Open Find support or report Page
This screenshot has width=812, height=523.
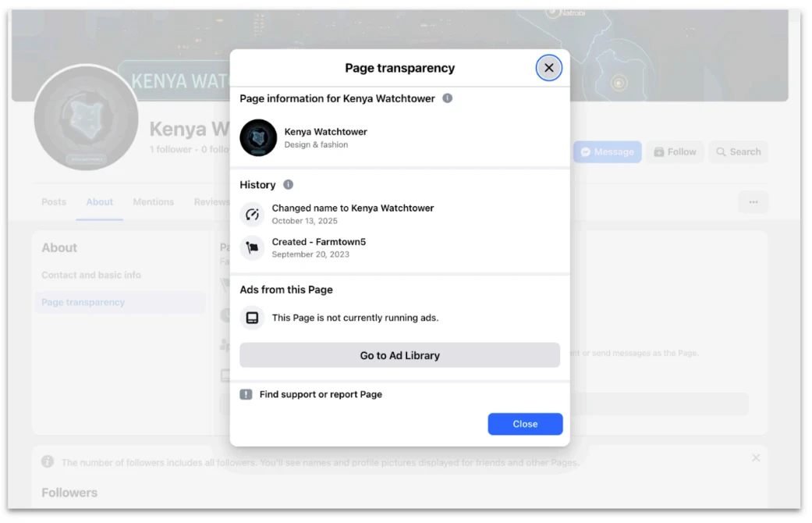click(x=321, y=394)
